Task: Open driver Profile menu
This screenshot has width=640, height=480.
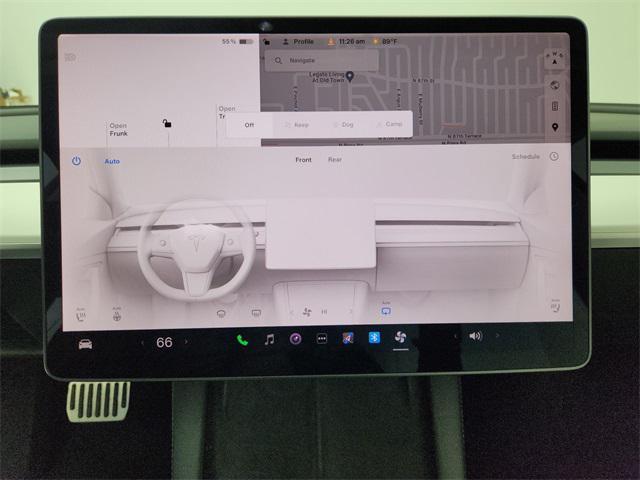Action: tap(298, 42)
